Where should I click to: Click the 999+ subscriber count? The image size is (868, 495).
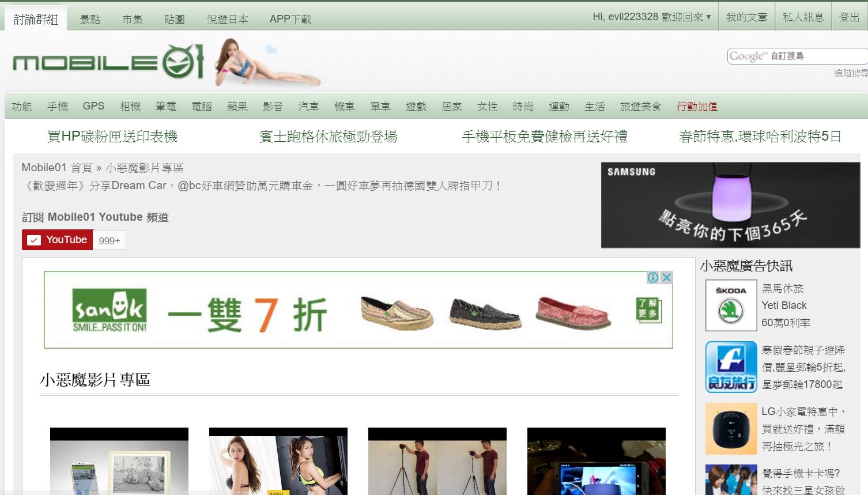tap(110, 240)
